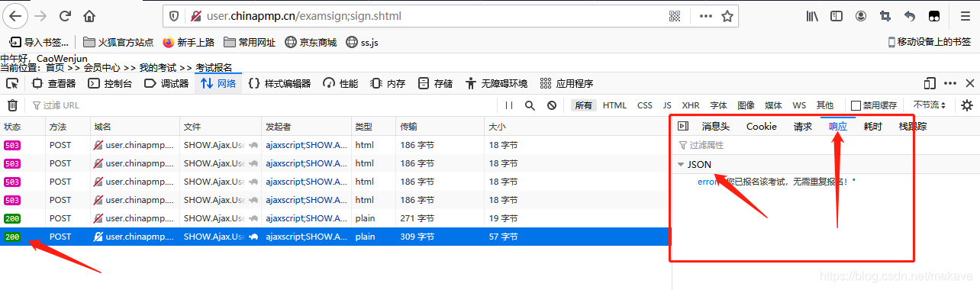
Task: Open the Cookie details tab
Action: 762,127
